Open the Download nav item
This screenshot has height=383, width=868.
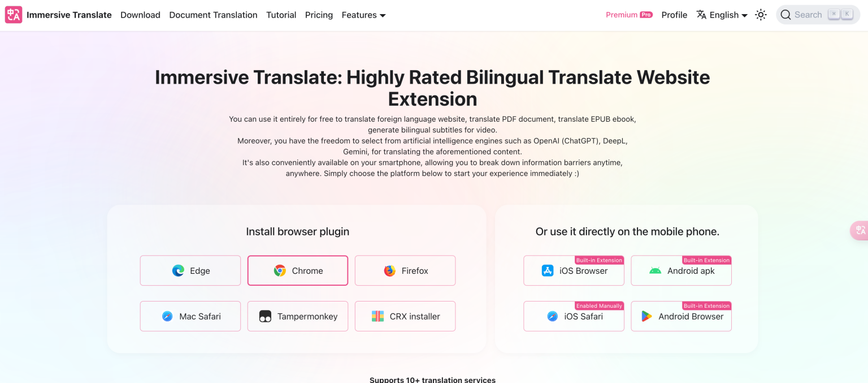(140, 15)
